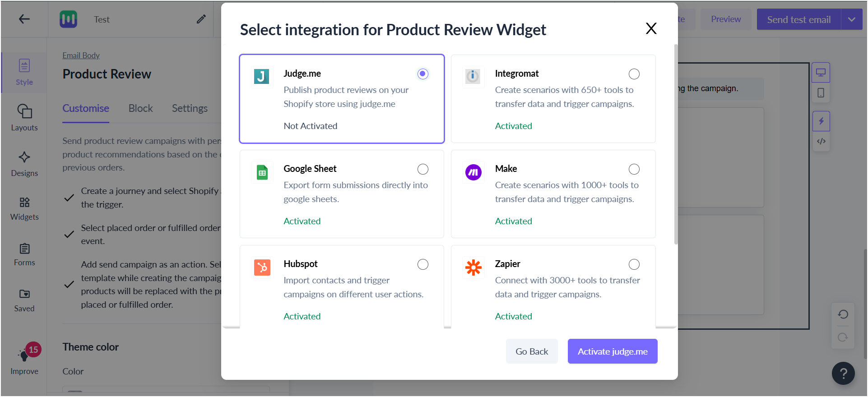Open the Saved sidebar panel

(x=24, y=300)
